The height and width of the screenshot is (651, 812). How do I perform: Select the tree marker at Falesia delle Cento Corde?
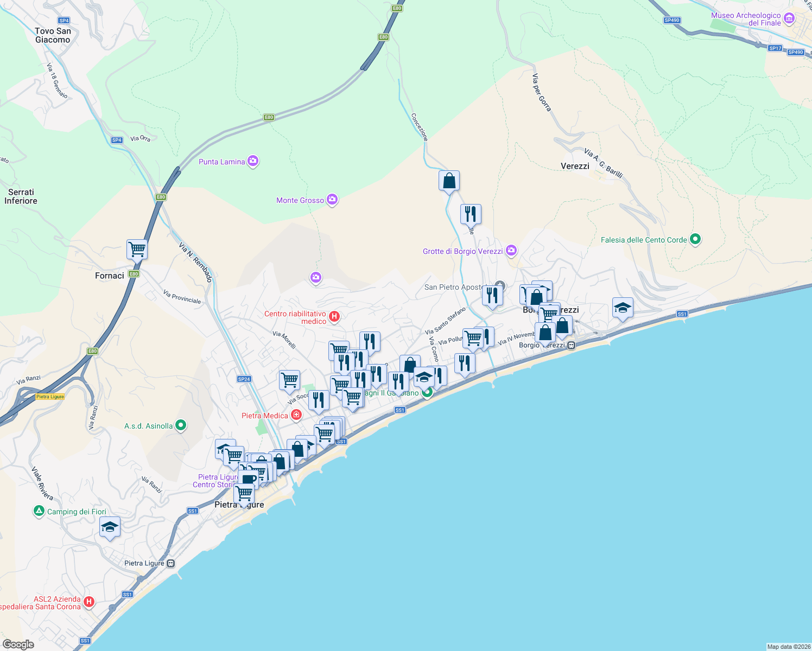pos(696,239)
